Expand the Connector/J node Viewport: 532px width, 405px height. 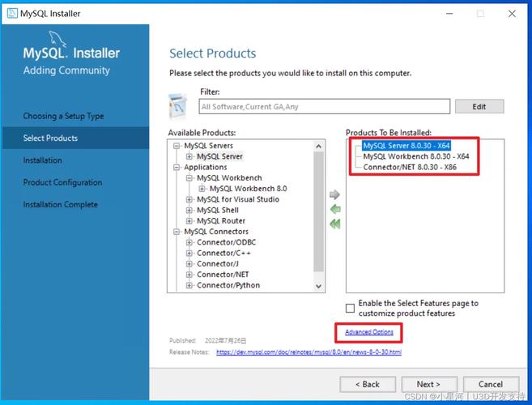(189, 264)
